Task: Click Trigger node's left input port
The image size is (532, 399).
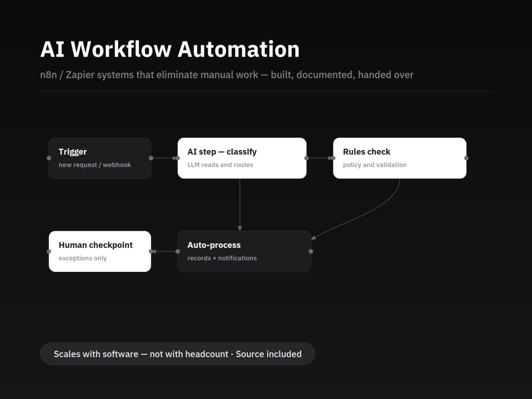Action: 49,158
